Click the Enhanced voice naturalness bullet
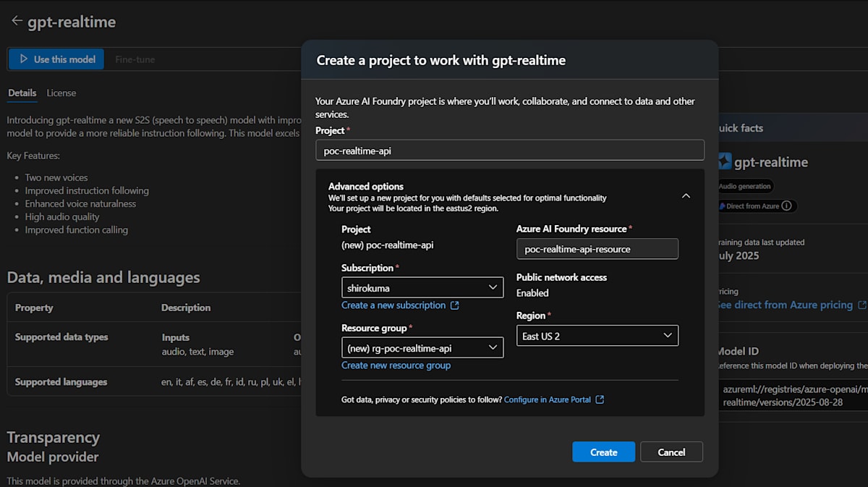Image resolution: width=868 pixels, height=487 pixels. [80, 204]
